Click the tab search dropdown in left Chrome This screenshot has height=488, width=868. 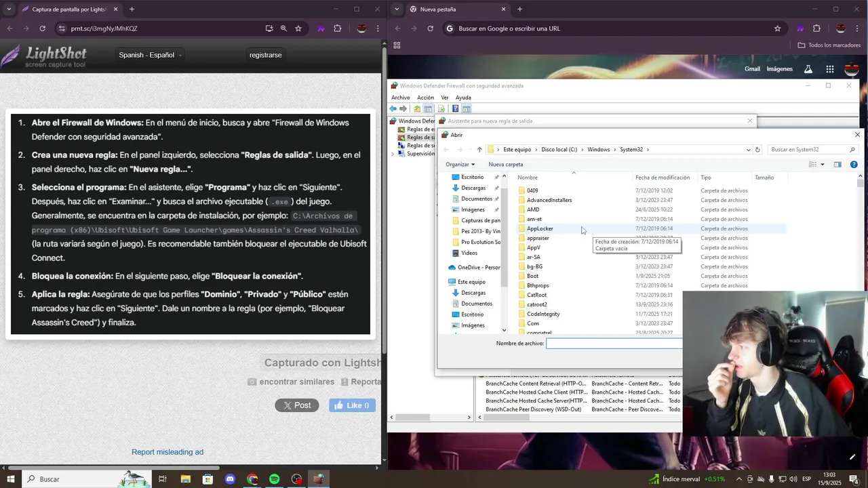pos(9,9)
